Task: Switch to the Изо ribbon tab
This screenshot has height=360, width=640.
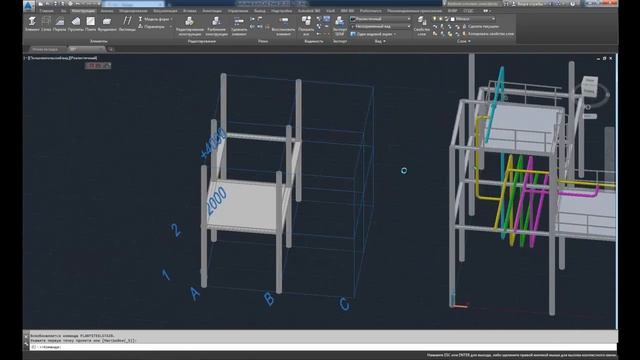Action: tap(63, 11)
